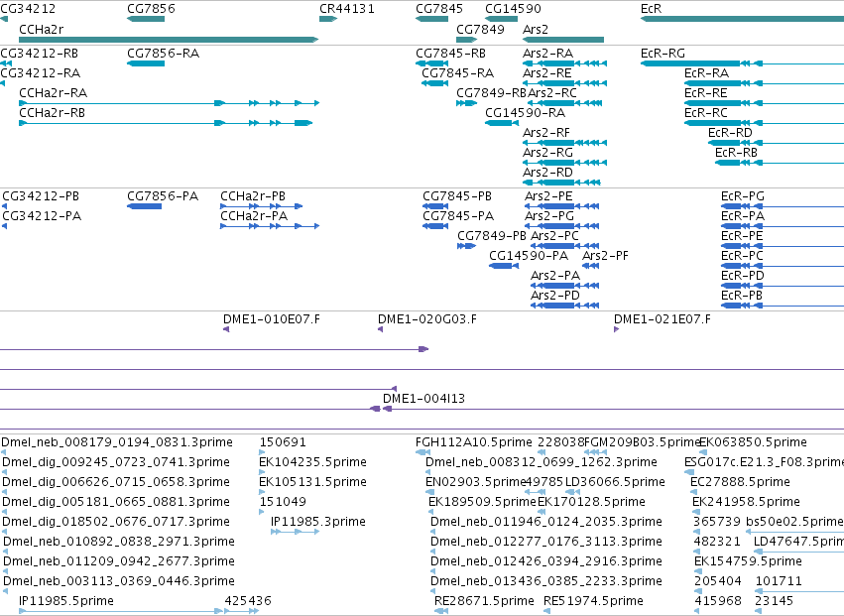Click the CG14590-PA protein glyph
Screen dimensions: 844x616
point(504,266)
